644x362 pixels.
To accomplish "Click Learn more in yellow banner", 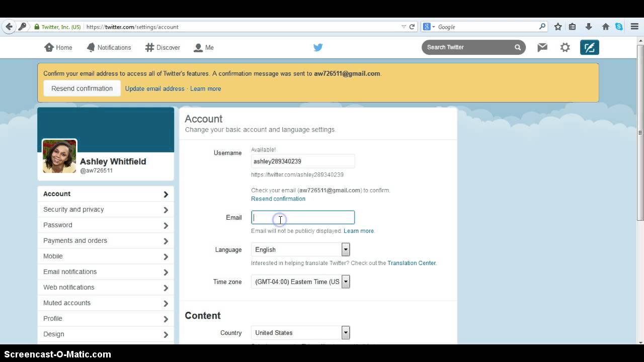I will 205,88.
